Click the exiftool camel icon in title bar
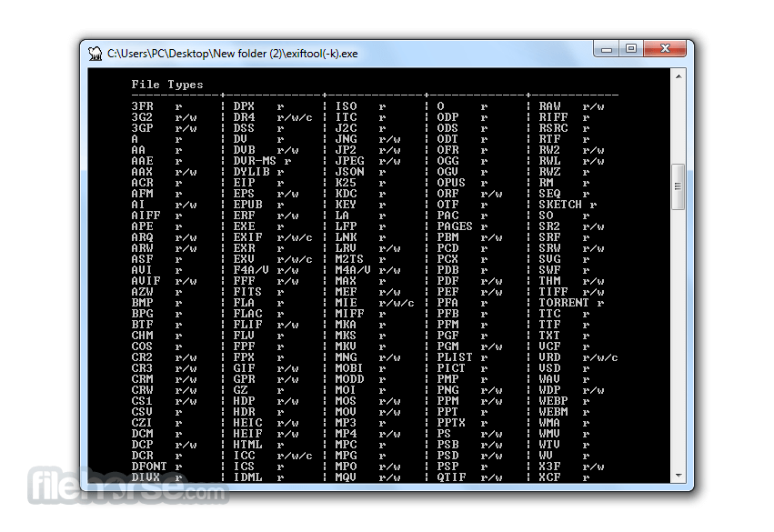This screenshot has height=532, width=774. point(95,54)
